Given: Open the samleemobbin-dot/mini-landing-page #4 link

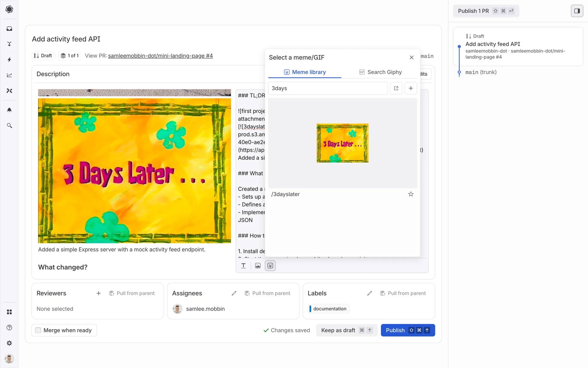Looking at the screenshot, I should [160, 56].
